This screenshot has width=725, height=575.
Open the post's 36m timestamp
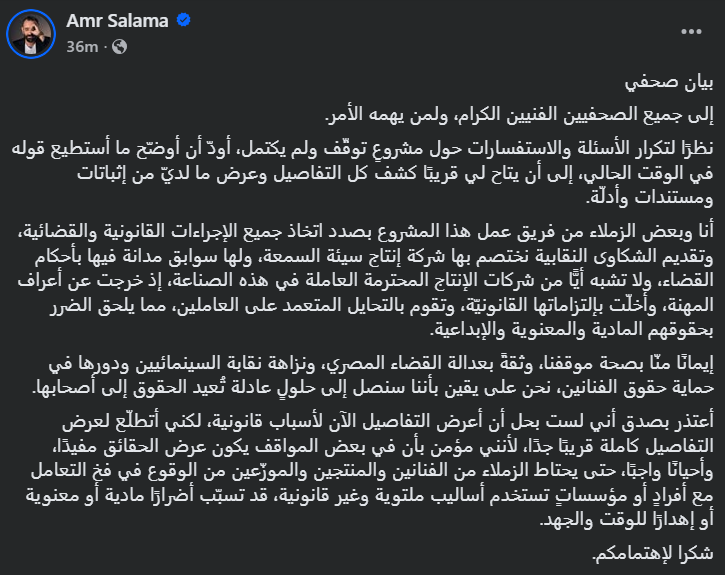tap(79, 46)
